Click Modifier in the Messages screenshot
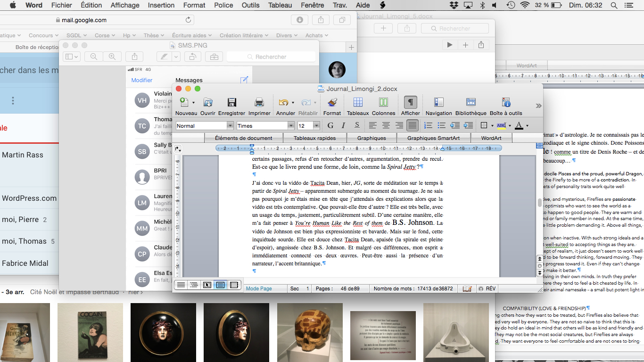 point(141,80)
